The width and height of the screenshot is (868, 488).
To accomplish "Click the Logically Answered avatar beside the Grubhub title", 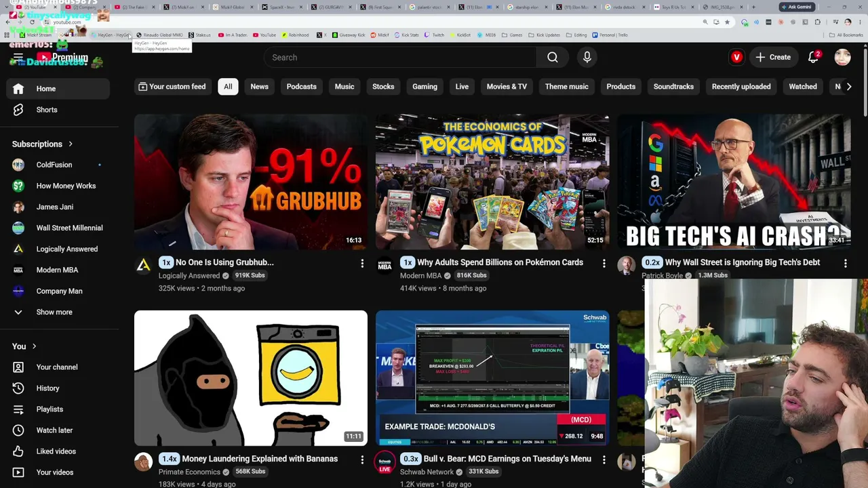I will (143, 266).
